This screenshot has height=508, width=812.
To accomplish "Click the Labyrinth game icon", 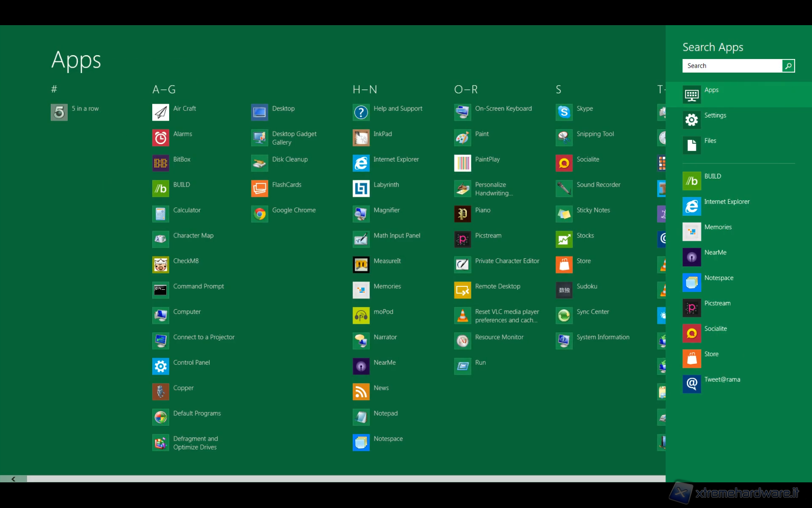I will 361,189.
